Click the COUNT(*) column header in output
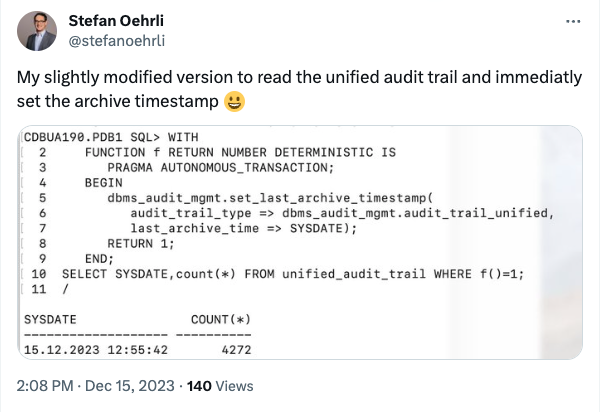The height and width of the screenshot is (412, 601). tap(221, 319)
